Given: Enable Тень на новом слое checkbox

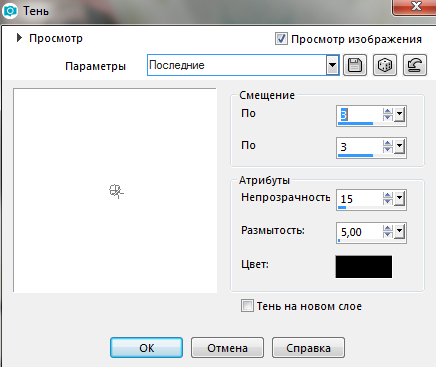Looking at the screenshot, I should click(247, 306).
